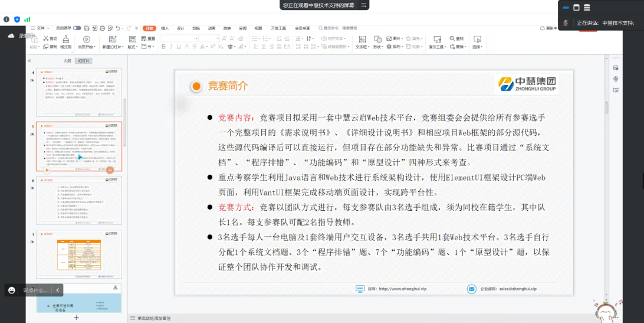Expand the Replace (替换) dropdown

coord(465,47)
